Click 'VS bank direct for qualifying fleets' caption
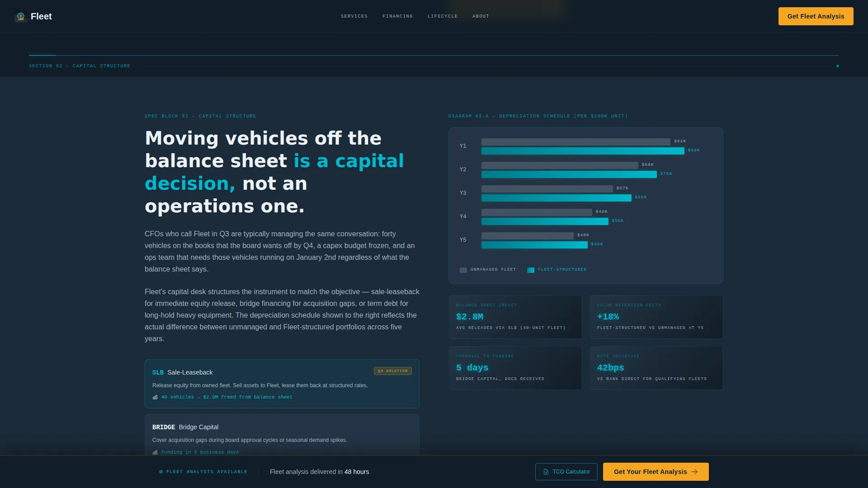Image resolution: width=868 pixels, height=488 pixels. pos(652,379)
